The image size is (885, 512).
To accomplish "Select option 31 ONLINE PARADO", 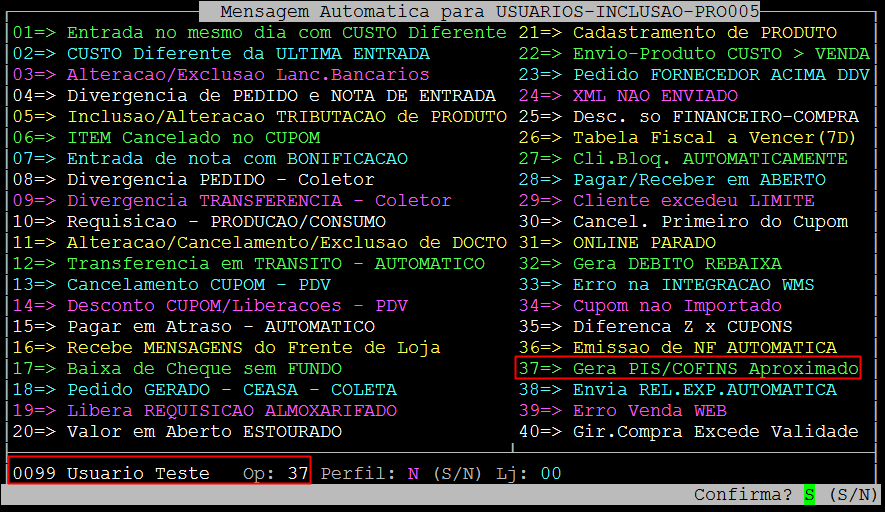I will coord(617,243).
